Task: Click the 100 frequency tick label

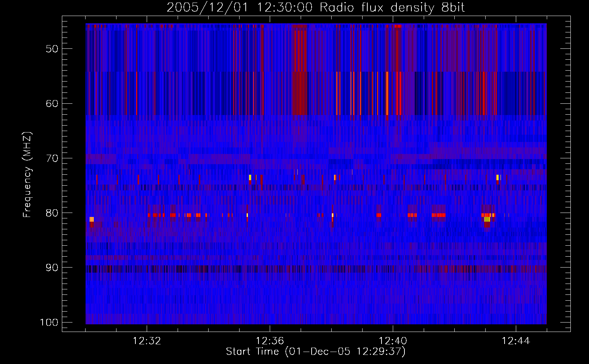Action: 48,323
